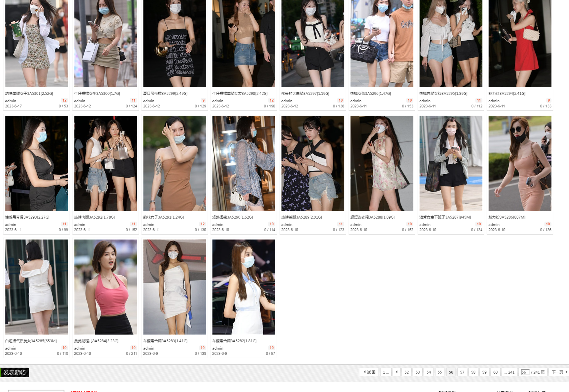Click admin author of 性感吊带裙3A5293

(x=10, y=224)
